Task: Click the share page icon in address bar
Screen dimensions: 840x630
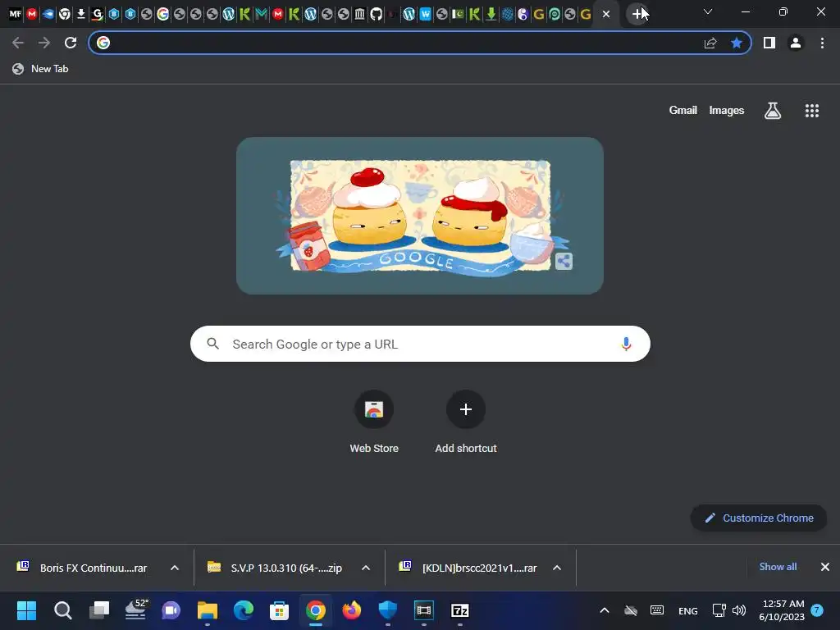Action: pyautogui.click(x=710, y=43)
